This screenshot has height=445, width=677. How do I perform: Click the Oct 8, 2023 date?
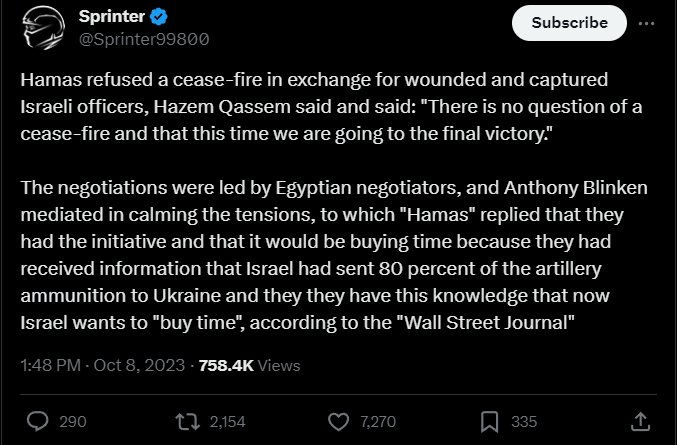(139, 366)
